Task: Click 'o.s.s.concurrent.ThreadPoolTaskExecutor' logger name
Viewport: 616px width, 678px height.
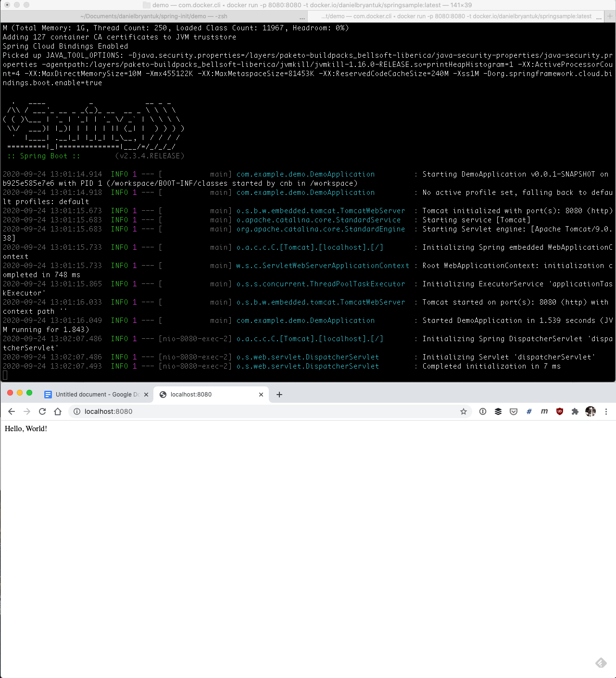Action: coord(321,284)
